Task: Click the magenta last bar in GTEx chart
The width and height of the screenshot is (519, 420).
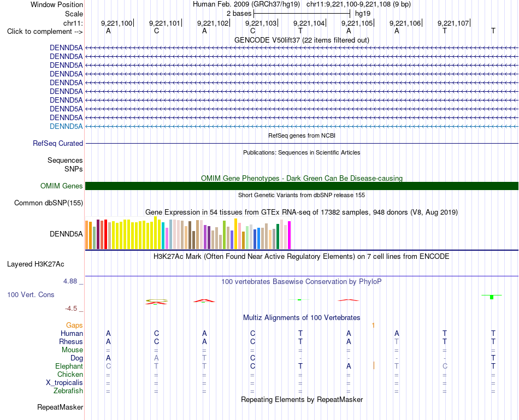Action: coord(290,235)
